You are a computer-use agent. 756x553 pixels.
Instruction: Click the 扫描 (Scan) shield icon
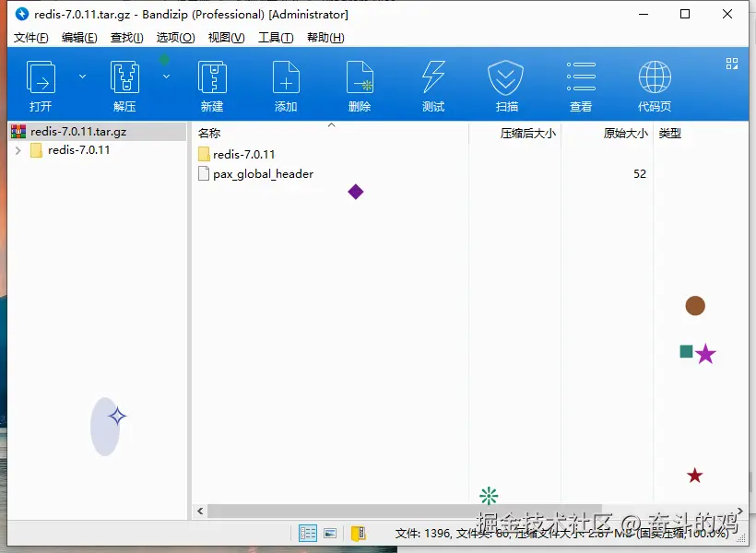[x=506, y=77]
